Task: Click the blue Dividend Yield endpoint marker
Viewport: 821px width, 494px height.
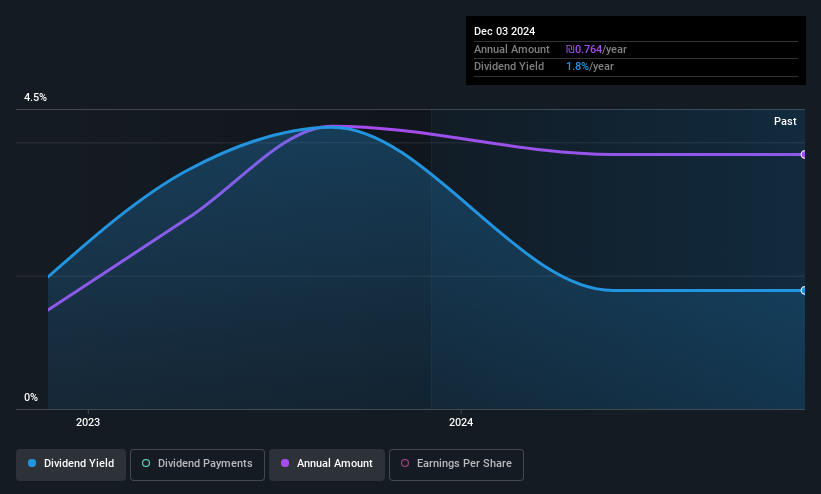Action: tap(804, 290)
